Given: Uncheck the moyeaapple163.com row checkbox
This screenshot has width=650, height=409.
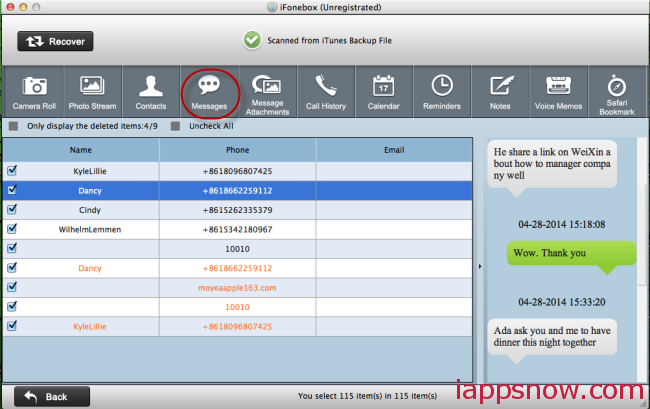Looking at the screenshot, I should (12, 287).
